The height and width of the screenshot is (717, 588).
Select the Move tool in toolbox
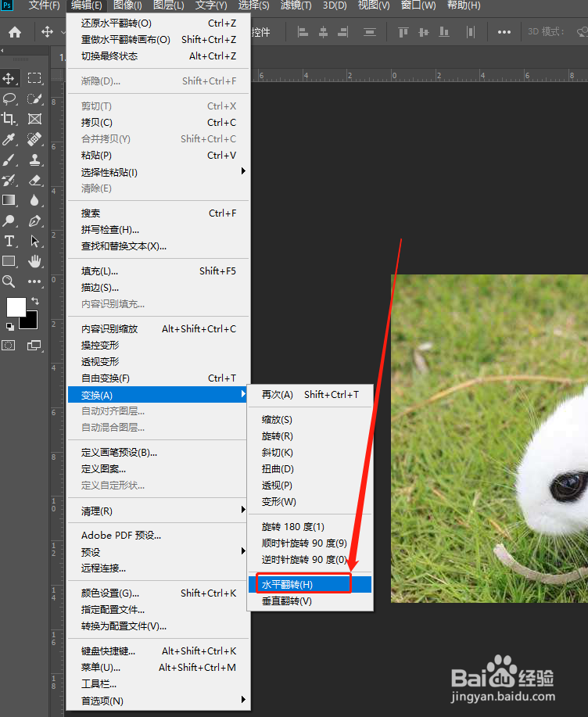9,78
